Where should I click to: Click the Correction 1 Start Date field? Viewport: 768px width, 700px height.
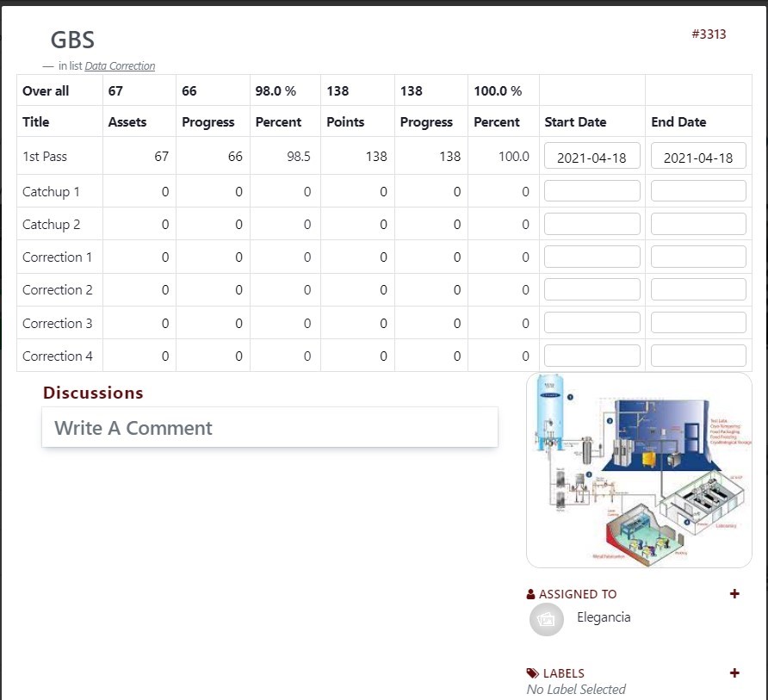591,257
